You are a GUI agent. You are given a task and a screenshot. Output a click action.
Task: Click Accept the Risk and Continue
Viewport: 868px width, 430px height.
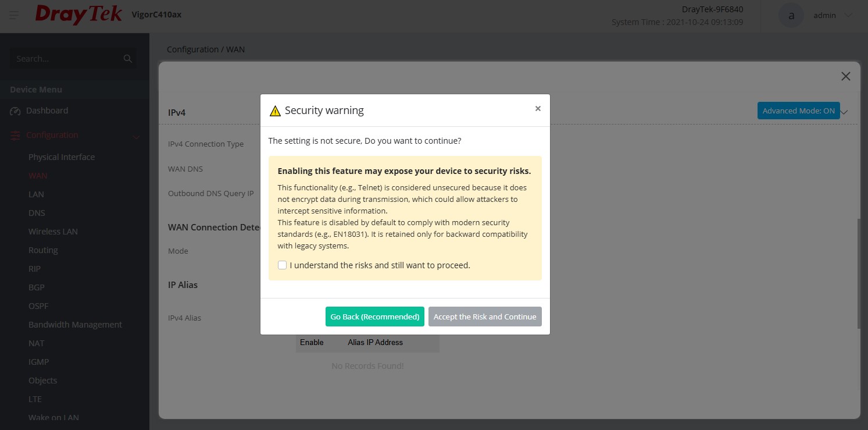(x=485, y=317)
